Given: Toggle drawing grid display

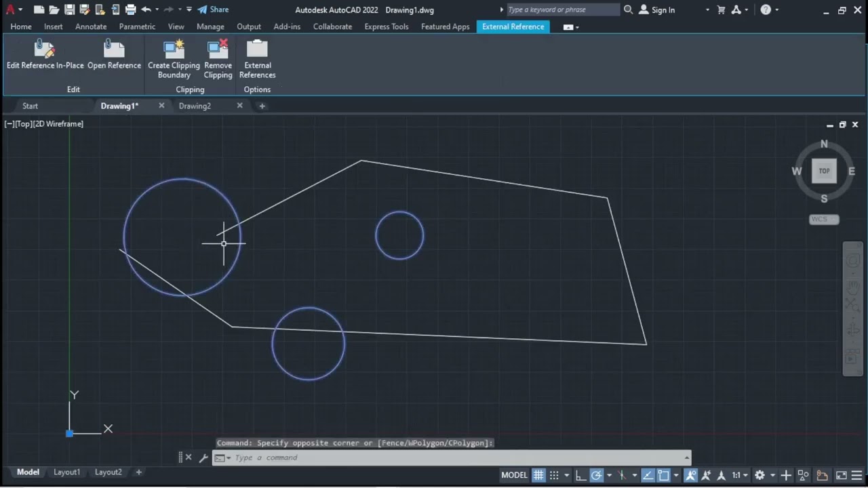Looking at the screenshot, I should click(538, 475).
